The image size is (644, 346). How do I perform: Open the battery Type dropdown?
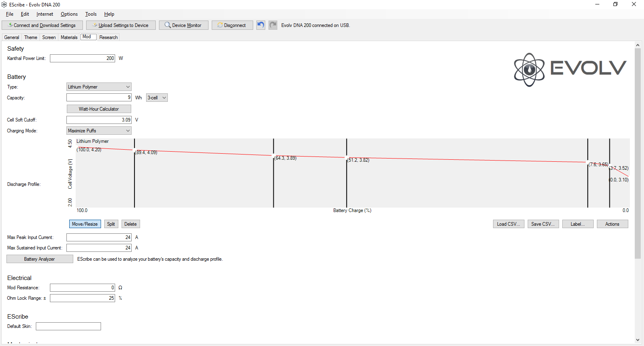coord(99,87)
